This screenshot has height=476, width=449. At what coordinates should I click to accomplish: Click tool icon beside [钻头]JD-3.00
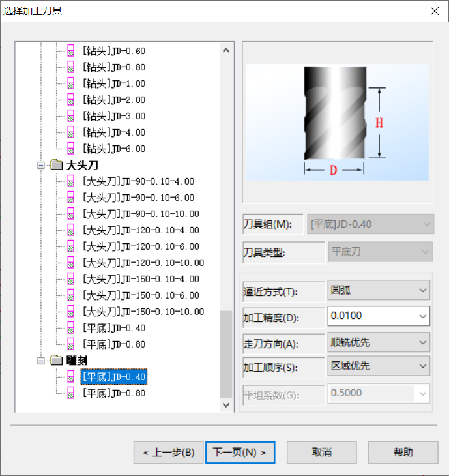[x=70, y=116]
